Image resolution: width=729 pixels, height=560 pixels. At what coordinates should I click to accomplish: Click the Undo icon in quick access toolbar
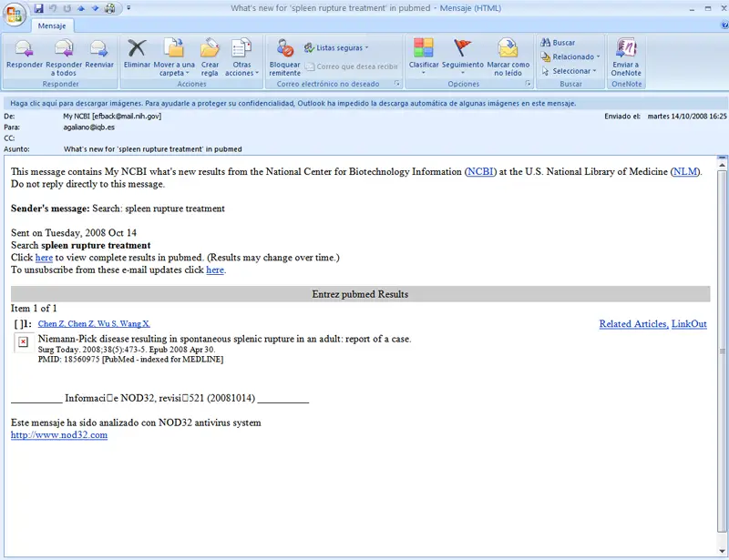click(53, 8)
